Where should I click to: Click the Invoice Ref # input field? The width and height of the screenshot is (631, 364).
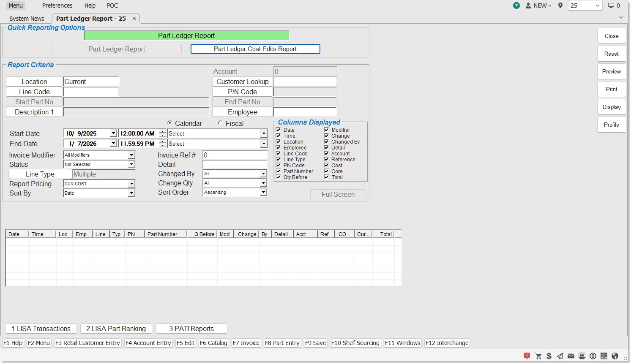(x=235, y=155)
